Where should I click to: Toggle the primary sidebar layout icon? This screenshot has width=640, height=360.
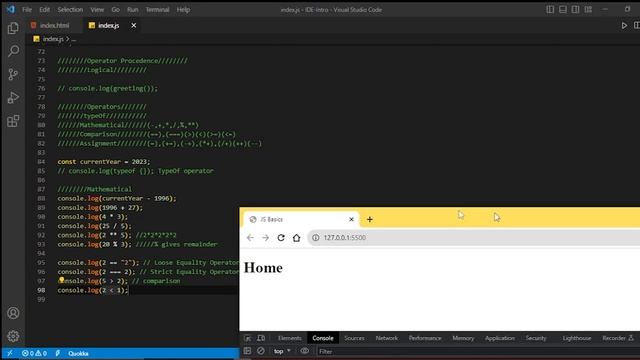pos(550,9)
